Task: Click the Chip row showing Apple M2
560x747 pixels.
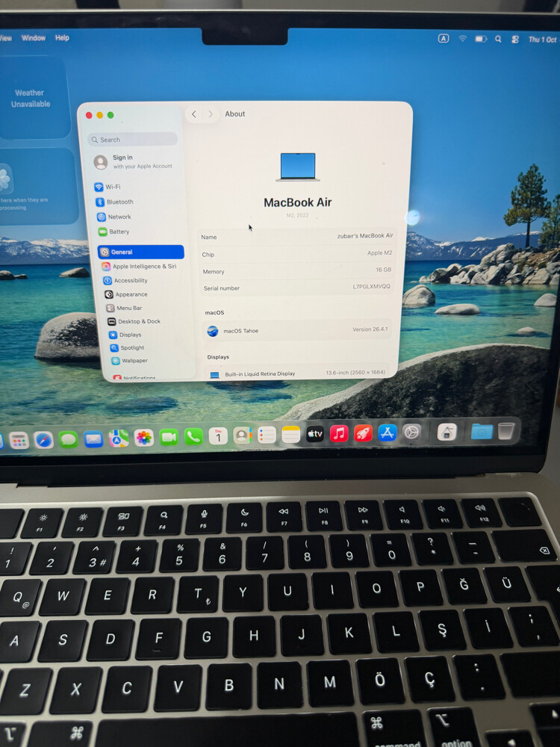Action: 296,254
